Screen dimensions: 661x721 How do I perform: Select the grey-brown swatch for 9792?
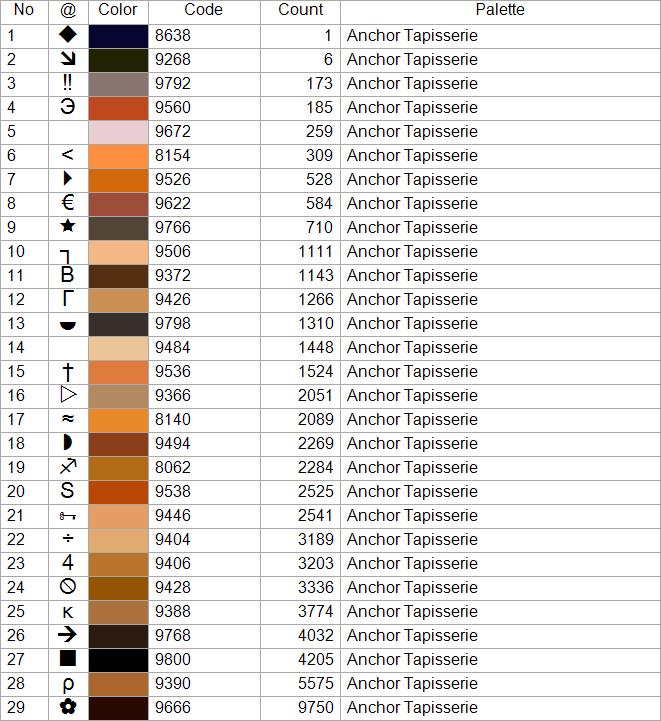pos(119,85)
